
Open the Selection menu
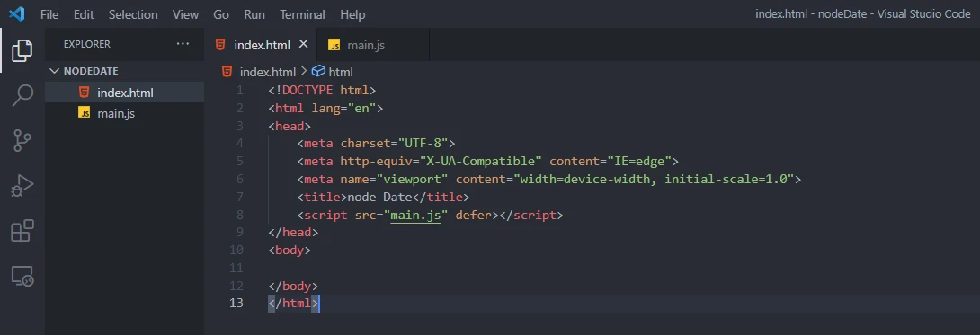(x=134, y=14)
